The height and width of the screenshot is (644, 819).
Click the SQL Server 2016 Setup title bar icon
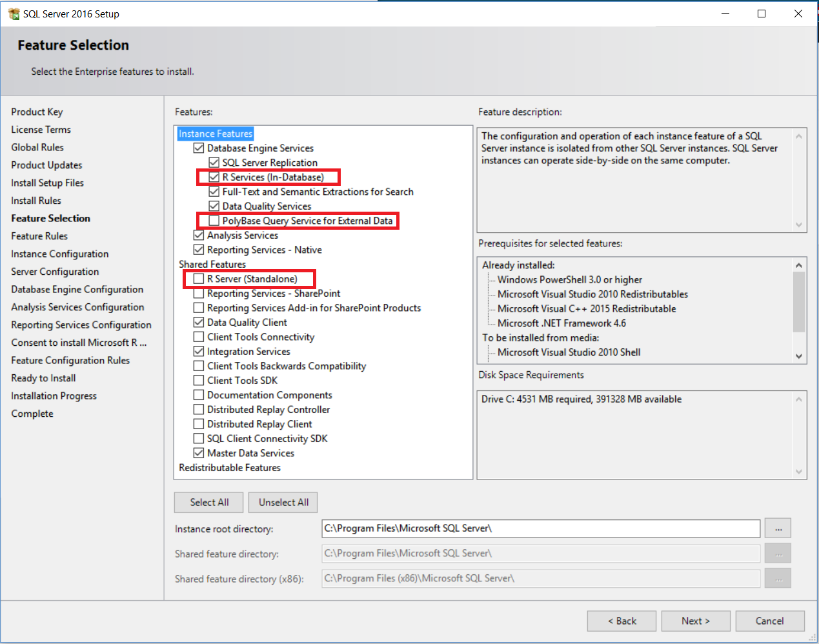tap(14, 13)
